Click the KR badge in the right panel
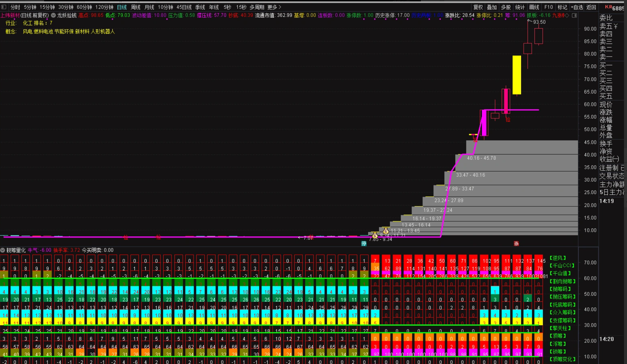627x364 pixels. pos(609,7)
